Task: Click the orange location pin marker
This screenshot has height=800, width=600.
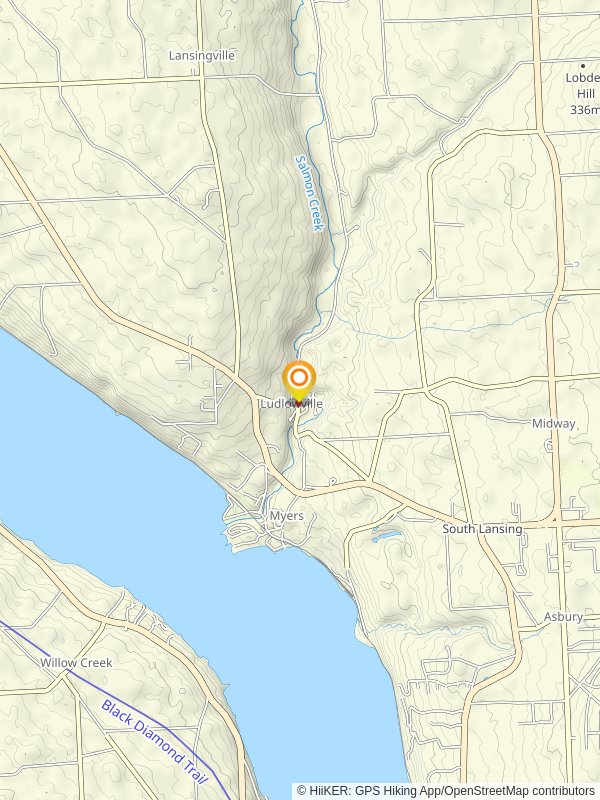Action: (299, 383)
